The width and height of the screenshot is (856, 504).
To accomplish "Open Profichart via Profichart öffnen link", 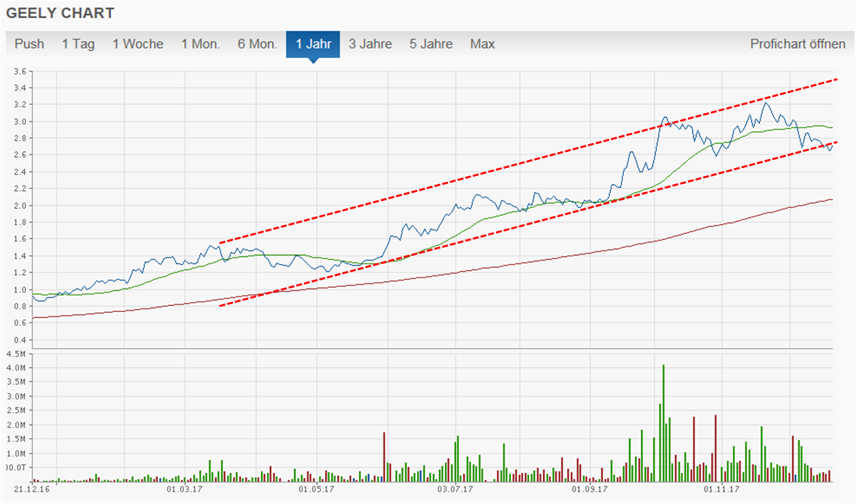I will pyautogui.click(x=797, y=44).
